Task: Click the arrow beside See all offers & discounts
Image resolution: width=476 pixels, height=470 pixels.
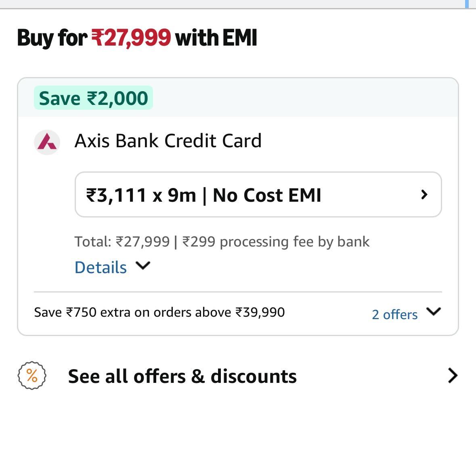Action: [x=453, y=376]
